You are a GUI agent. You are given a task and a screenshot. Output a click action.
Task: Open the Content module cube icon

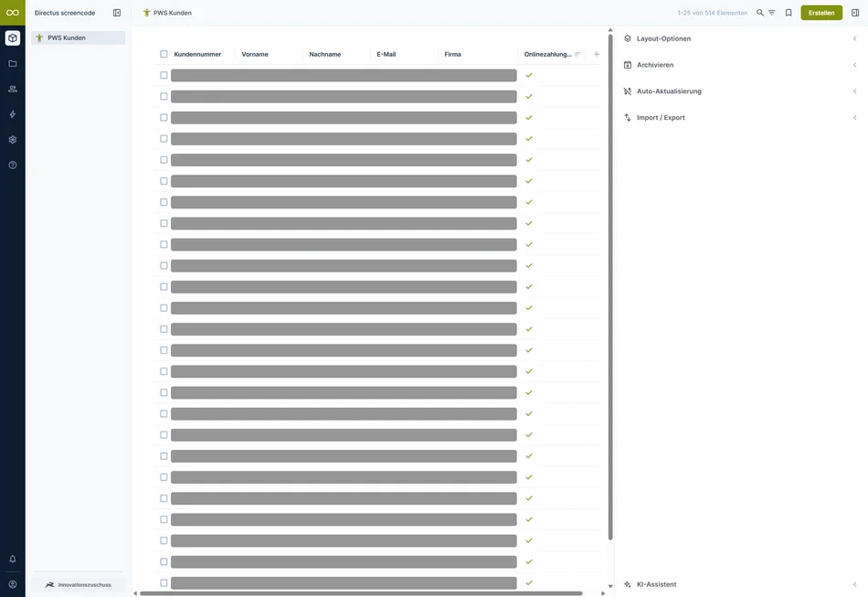(x=12, y=38)
